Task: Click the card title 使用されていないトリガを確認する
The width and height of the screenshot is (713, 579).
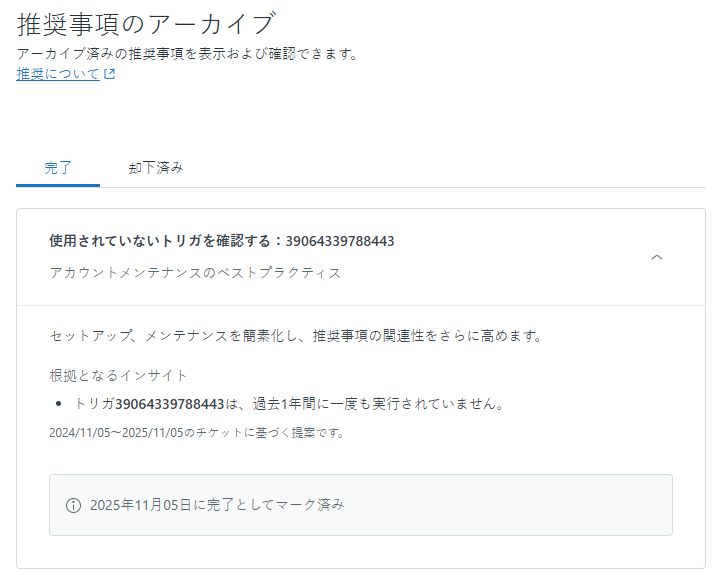Action: coord(166,241)
